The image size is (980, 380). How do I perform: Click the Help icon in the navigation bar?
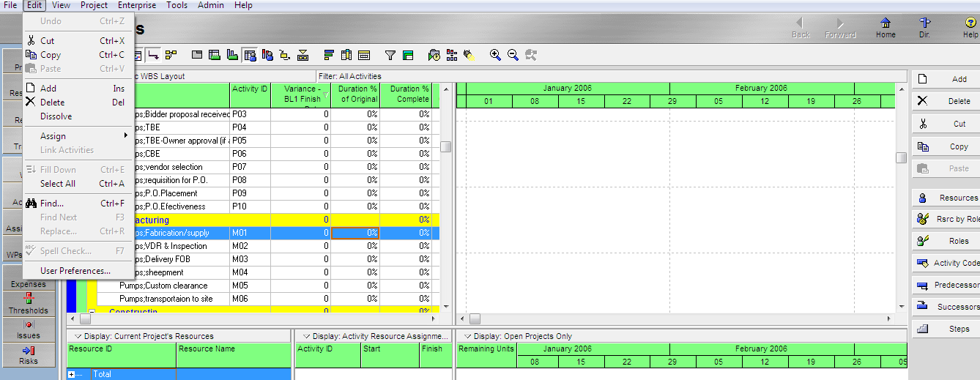click(970, 28)
